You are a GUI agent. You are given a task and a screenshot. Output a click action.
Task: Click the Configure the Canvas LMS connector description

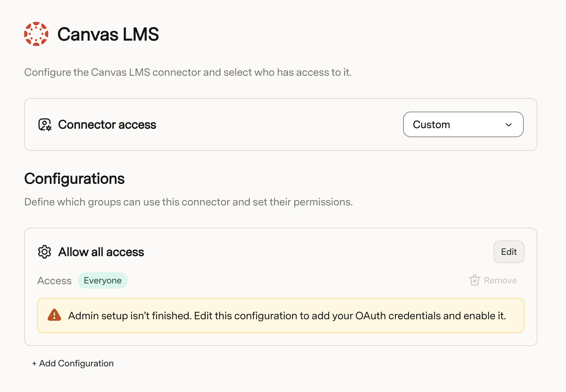click(x=188, y=72)
